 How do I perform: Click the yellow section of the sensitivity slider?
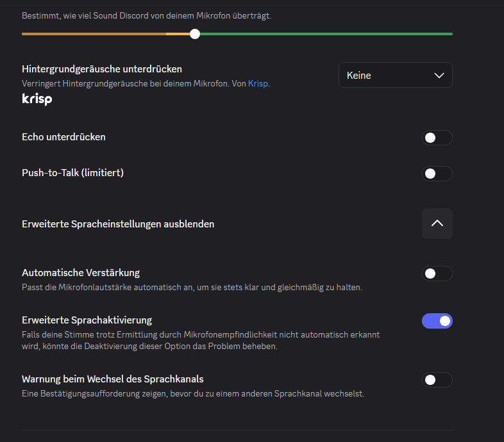[x=96, y=34]
